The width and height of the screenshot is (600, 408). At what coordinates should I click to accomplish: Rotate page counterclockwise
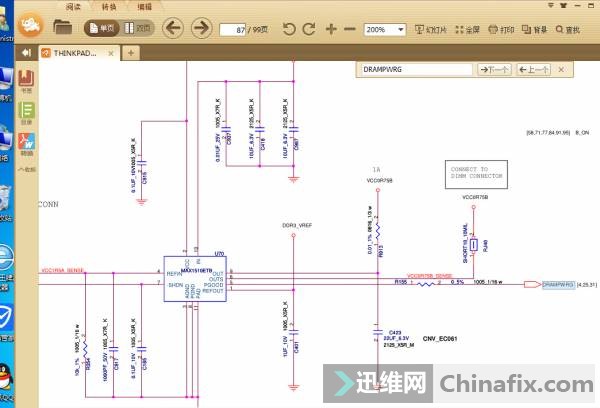289,29
